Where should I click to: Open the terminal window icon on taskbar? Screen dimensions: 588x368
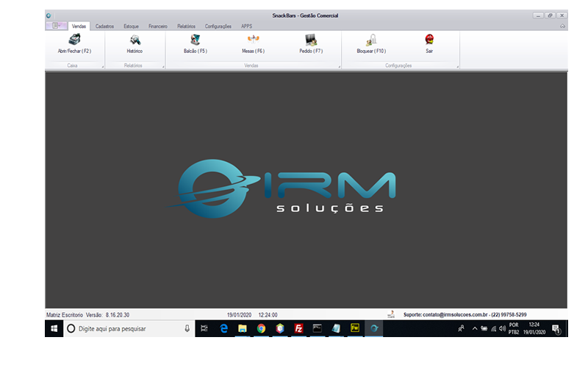tap(318, 328)
